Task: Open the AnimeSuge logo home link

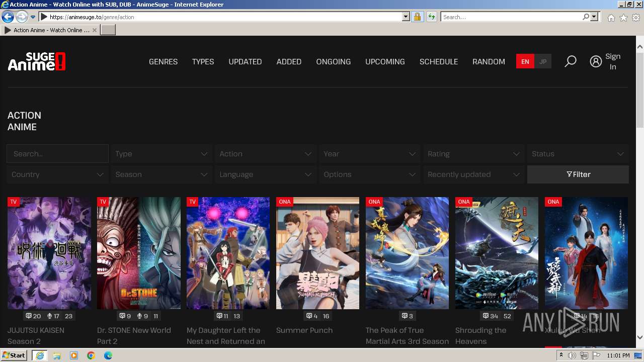Action: pos(37,62)
